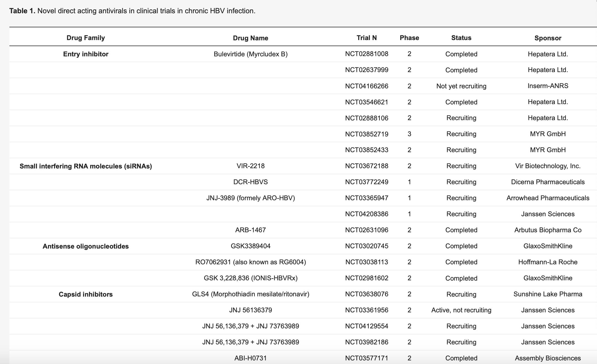Click the 'DCR-HBVS' drug name
This screenshot has width=597, height=364.
click(x=250, y=182)
